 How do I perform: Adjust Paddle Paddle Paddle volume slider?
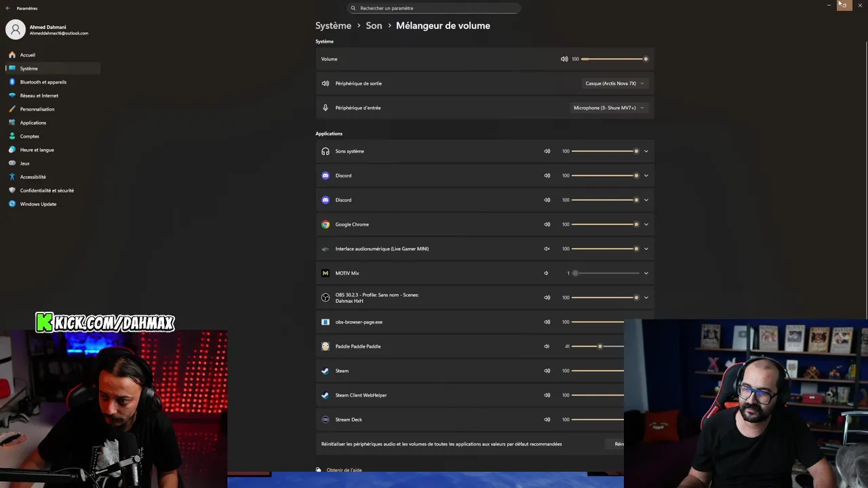pos(597,346)
